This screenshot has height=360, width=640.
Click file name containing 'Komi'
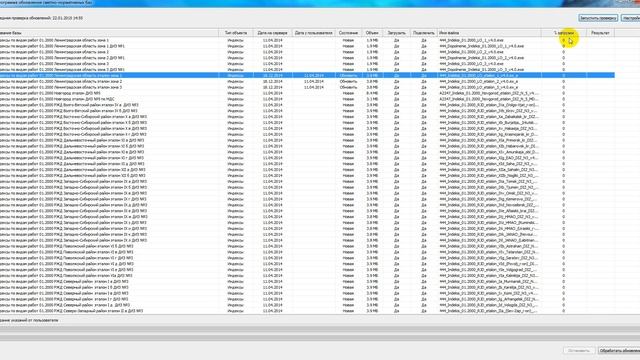489,293
